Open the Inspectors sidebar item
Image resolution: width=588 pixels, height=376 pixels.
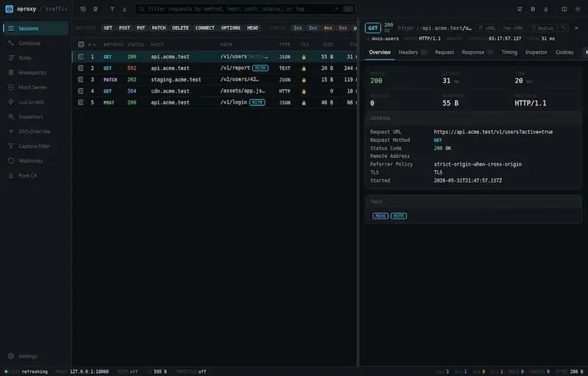coord(35,117)
